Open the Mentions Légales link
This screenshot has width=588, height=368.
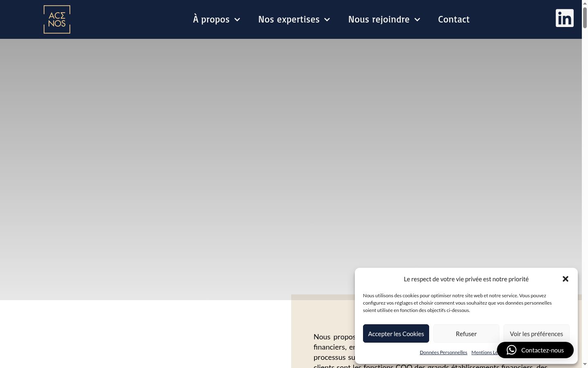485,352
